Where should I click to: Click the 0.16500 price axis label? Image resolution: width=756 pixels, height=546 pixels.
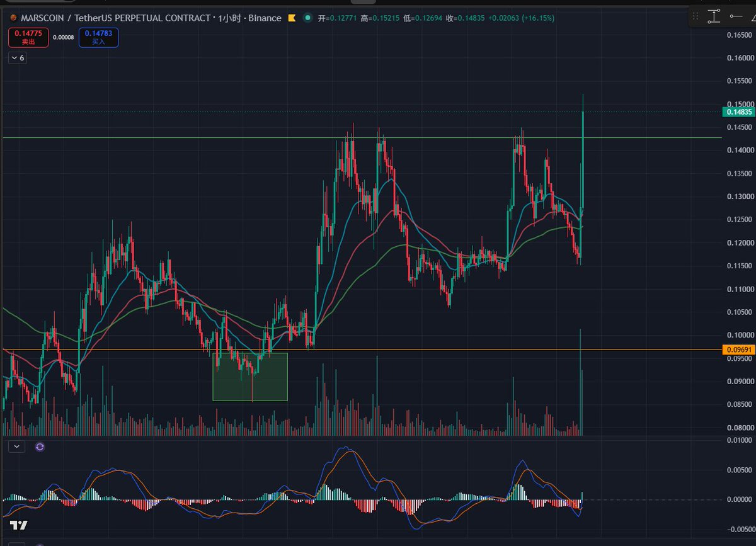click(x=738, y=35)
